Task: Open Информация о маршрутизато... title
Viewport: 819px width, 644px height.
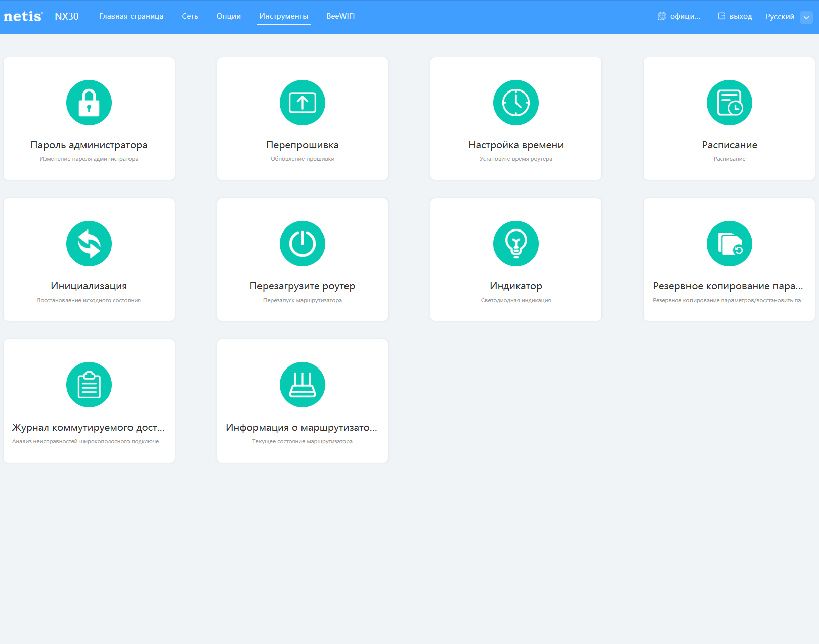Action: coord(301,428)
